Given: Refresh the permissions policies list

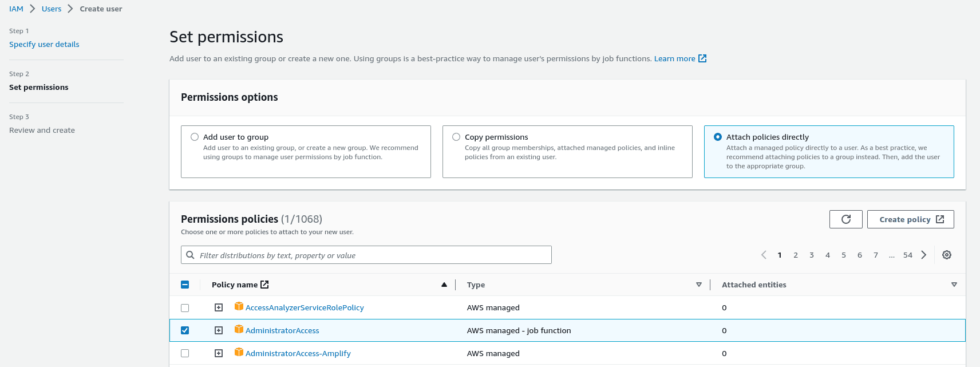Looking at the screenshot, I should [845, 219].
